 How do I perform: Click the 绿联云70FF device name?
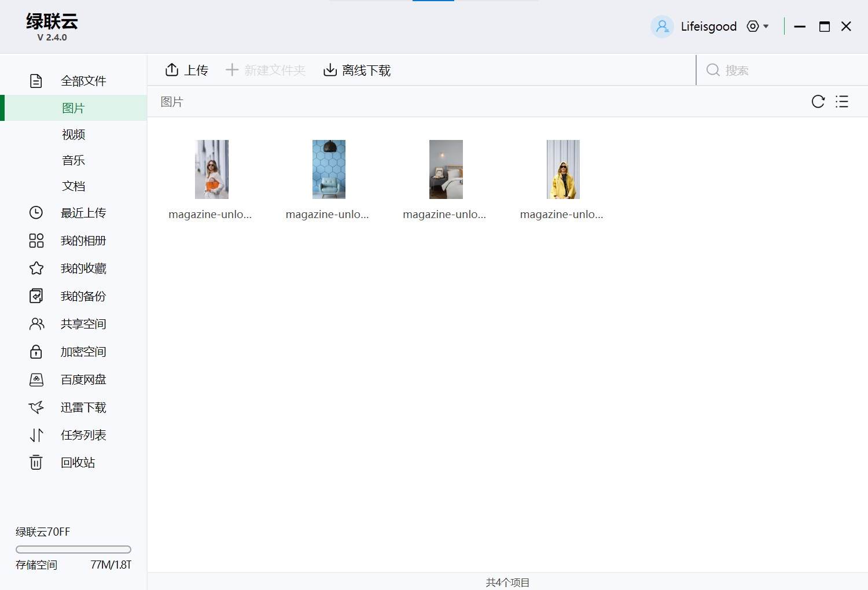coord(43,532)
